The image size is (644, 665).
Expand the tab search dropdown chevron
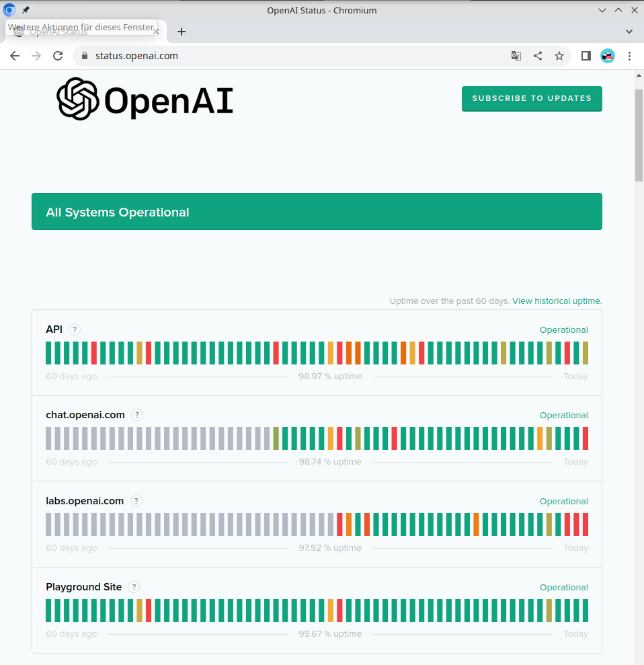[x=629, y=32]
